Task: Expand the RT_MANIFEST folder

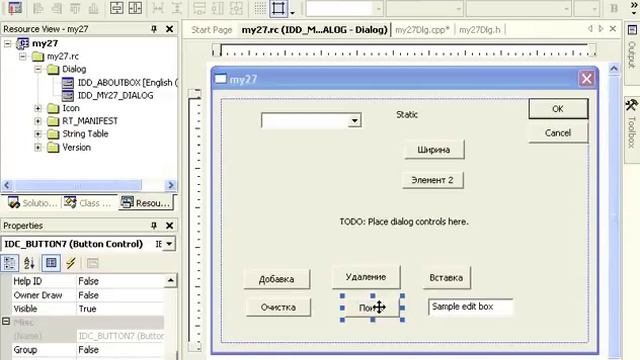Action: [38, 121]
